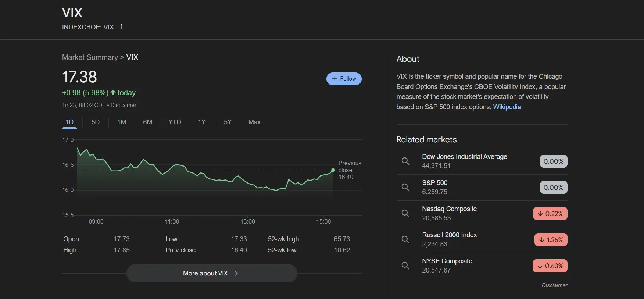Open Disclaimer below related markets
The width and height of the screenshot is (644, 299).
click(554, 285)
